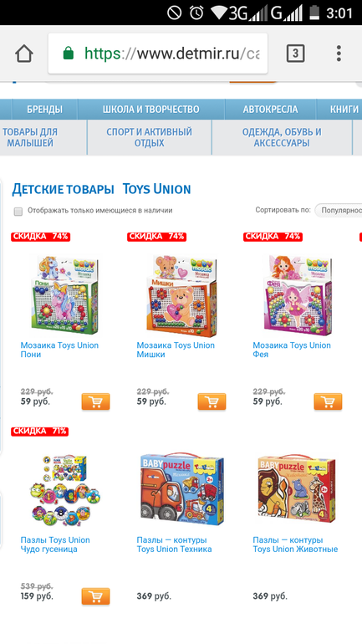Add Мозаика Мишки to cart

(212, 401)
